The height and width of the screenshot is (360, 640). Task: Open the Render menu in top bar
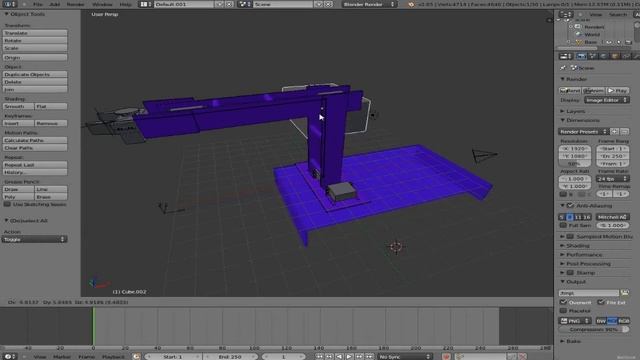pyautogui.click(x=76, y=4)
